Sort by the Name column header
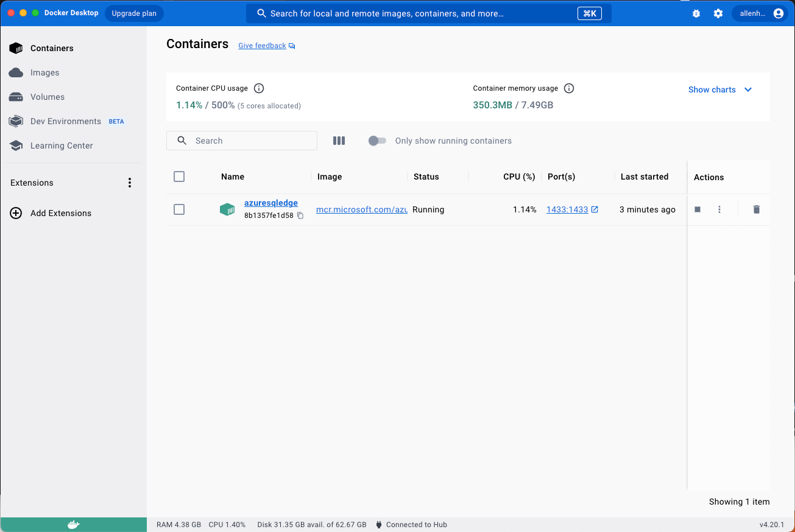The height and width of the screenshot is (532, 795). (233, 177)
